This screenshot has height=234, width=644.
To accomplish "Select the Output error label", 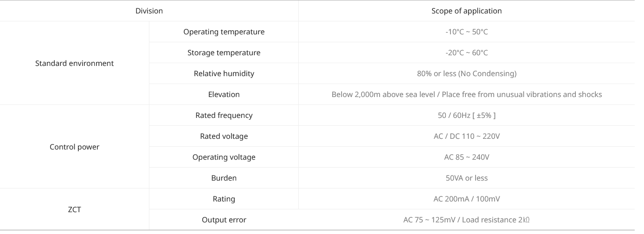I will coord(224,220).
